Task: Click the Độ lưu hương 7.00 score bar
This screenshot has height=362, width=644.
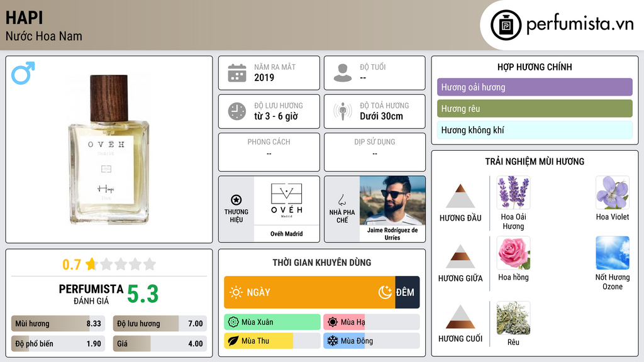Action: (x=160, y=324)
